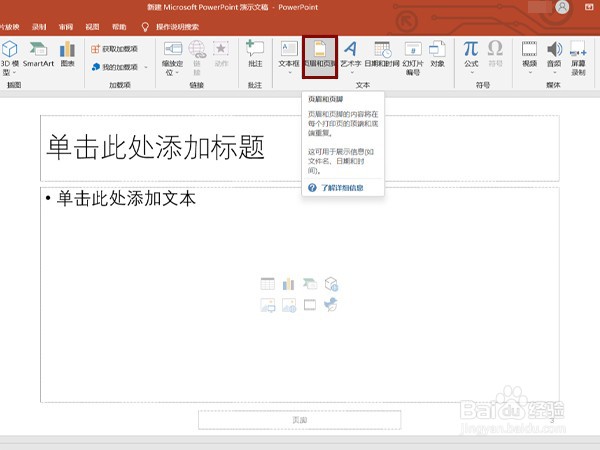The height and width of the screenshot is (450, 600).
Task: Insert a video from the placeholder icons
Action: [x=310, y=305]
